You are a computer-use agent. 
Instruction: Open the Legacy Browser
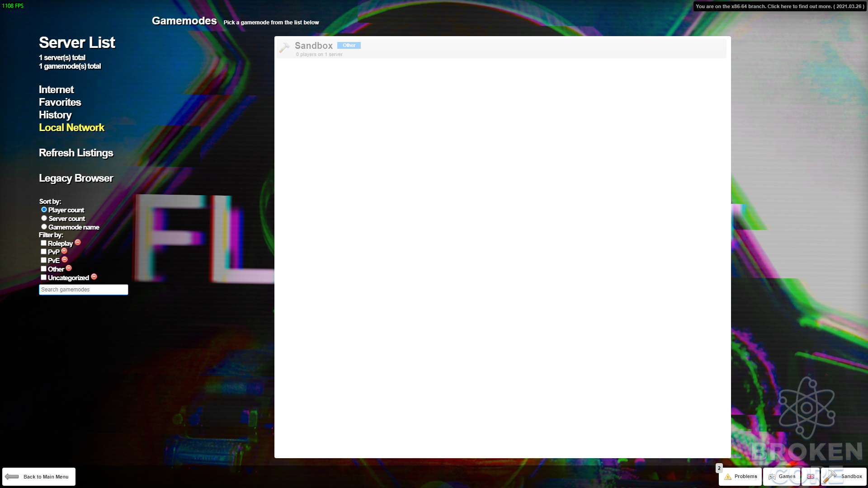[x=76, y=178]
